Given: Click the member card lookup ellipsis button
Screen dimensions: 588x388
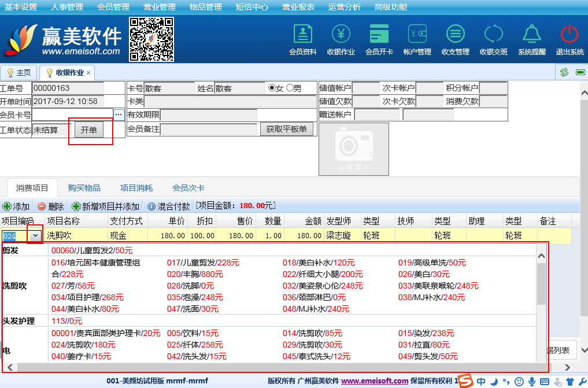Looking at the screenshot, I should 119,115.
